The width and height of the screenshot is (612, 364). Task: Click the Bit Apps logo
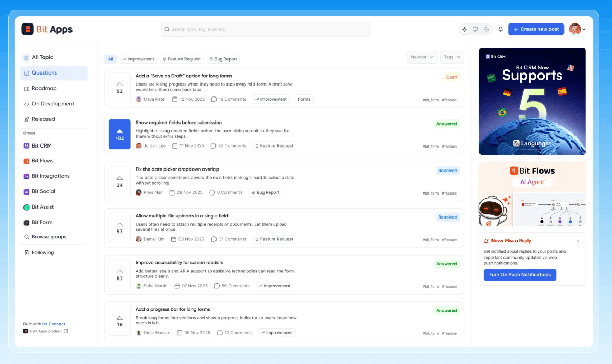pyautogui.click(x=47, y=29)
